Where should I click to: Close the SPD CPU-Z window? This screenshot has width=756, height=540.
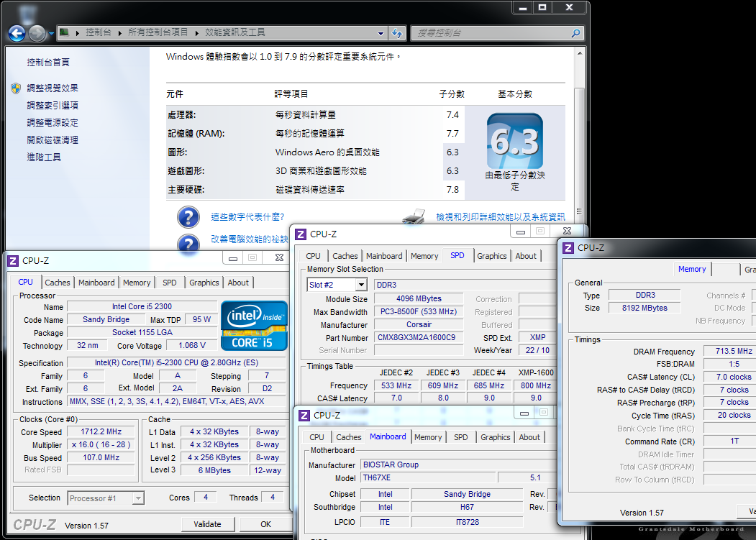(x=567, y=231)
